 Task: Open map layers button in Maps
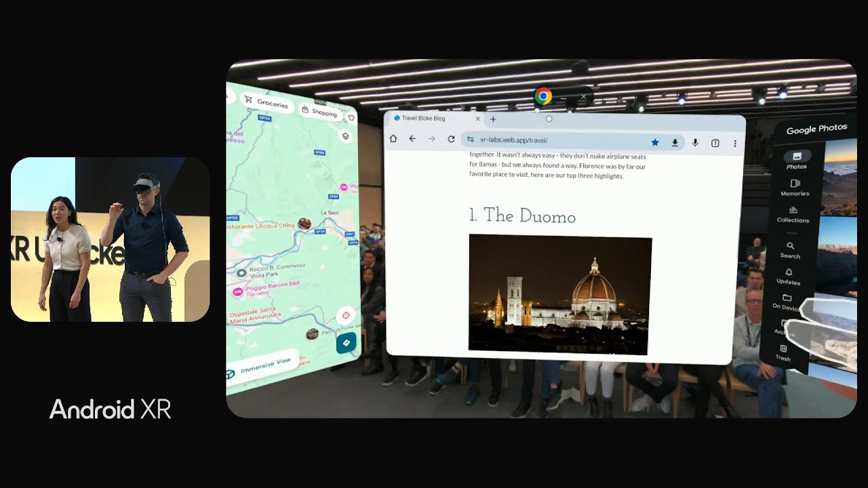click(345, 136)
